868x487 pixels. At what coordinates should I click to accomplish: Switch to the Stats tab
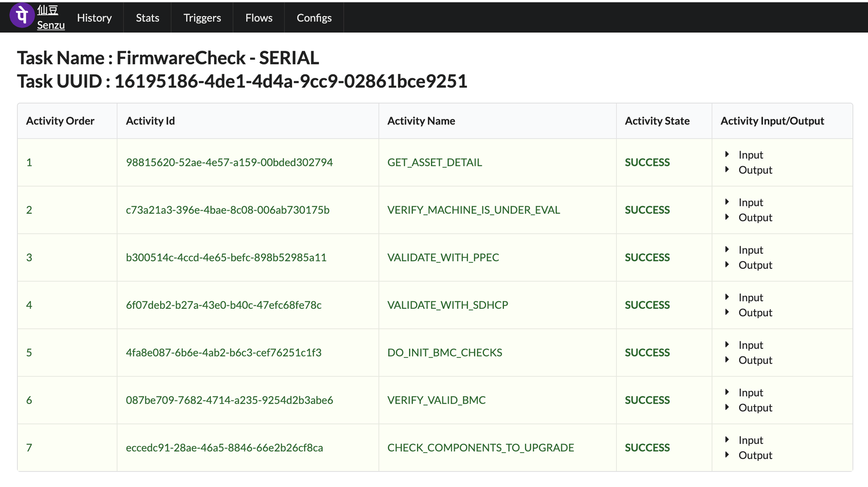(x=147, y=18)
